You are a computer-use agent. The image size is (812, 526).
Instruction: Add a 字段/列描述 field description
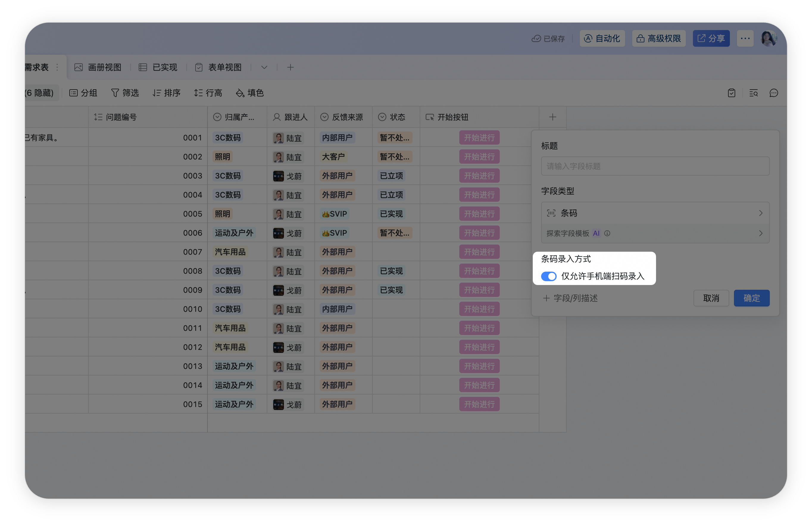(x=570, y=298)
